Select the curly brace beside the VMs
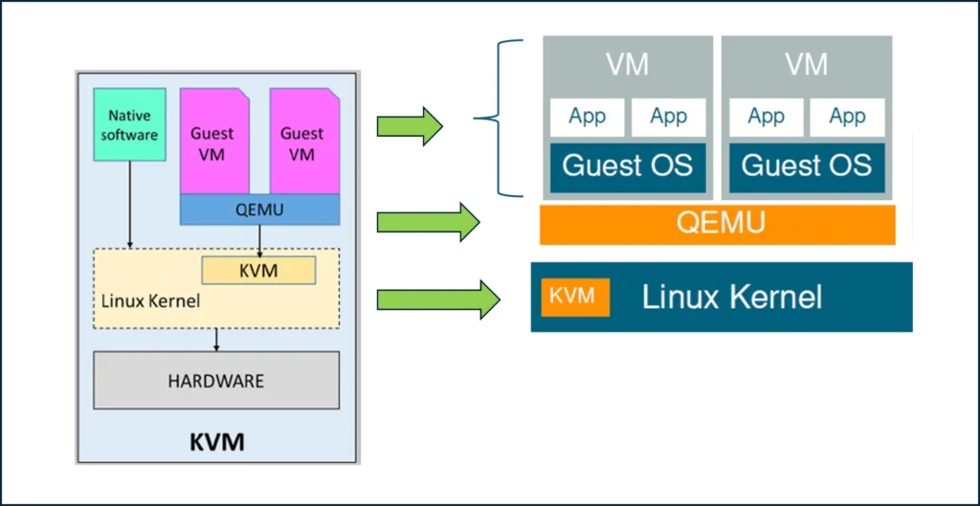 point(507,118)
